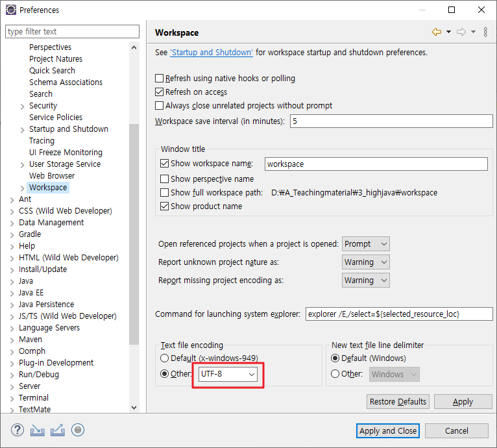
Task: Select Quick Search preference page
Action: (x=53, y=70)
